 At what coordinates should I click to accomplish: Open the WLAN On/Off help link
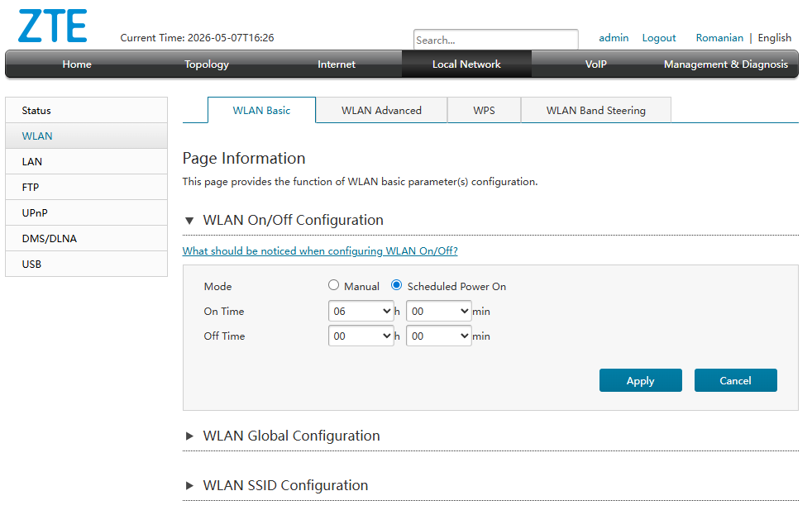[x=320, y=251]
